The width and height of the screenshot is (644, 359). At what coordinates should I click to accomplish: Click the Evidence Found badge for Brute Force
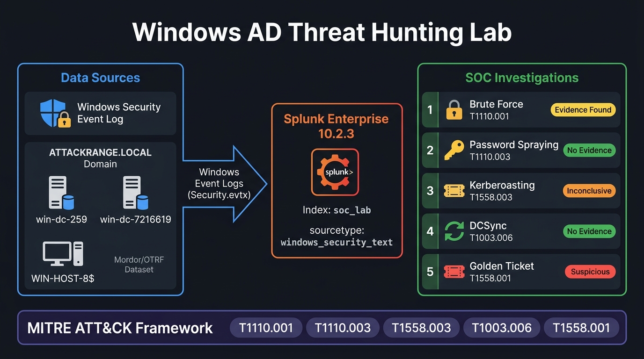point(583,110)
